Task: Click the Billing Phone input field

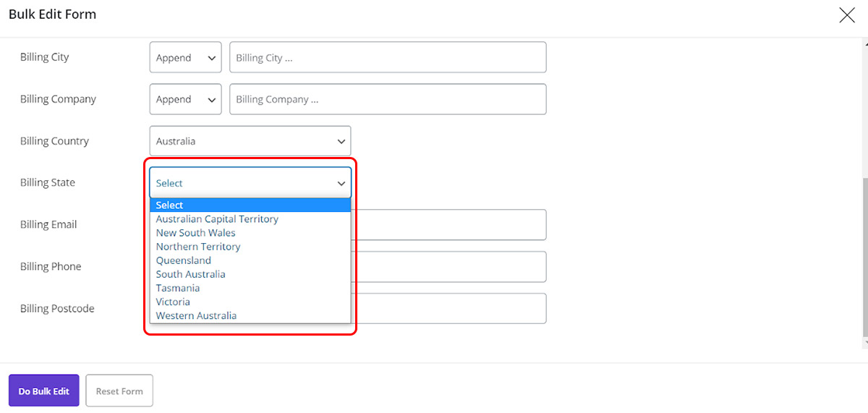Action: pos(448,267)
